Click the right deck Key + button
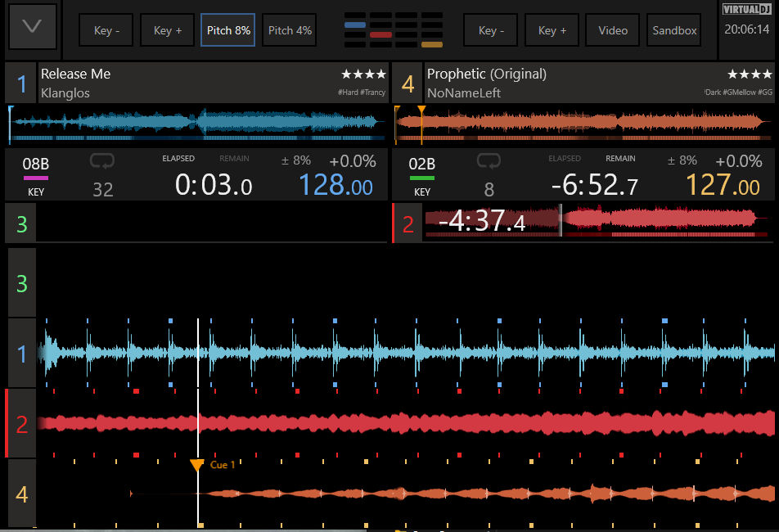Viewport: 779px width, 532px height. (552, 30)
